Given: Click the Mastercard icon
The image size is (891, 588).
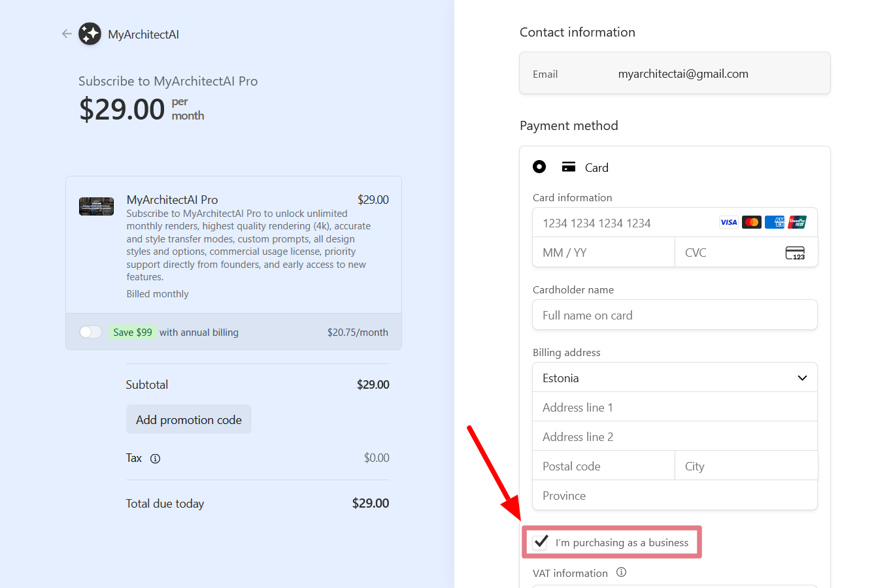Looking at the screenshot, I should [x=752, y=222].
